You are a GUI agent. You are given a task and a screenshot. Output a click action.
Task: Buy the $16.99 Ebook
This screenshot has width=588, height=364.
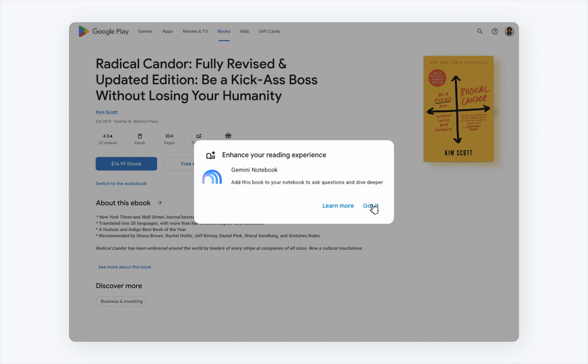pos(126,164)
